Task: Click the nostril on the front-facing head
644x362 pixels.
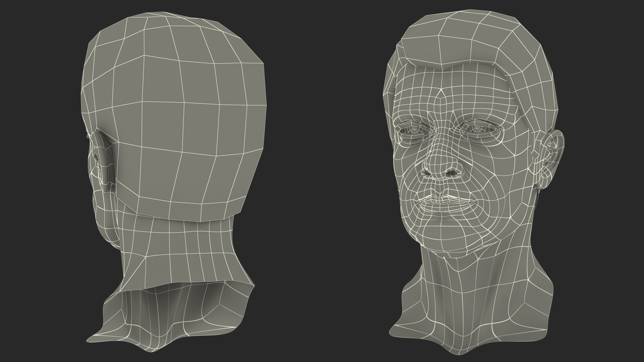Action: click(x=452, y=173)
